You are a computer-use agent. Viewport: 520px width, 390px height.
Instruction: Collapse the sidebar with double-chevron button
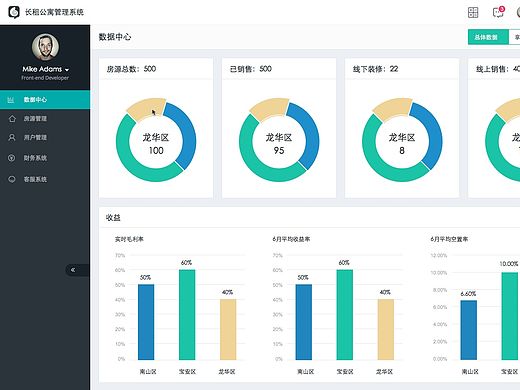click(73, 270)
